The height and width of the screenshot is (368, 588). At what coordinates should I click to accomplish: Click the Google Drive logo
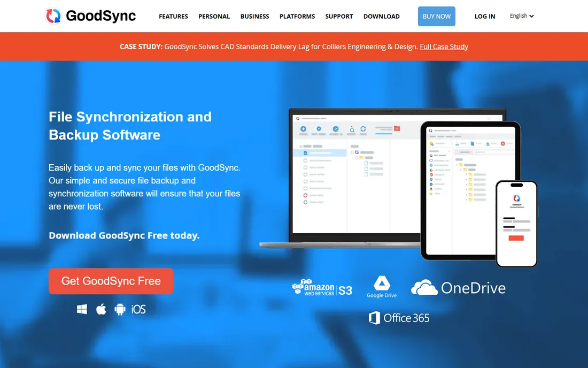(x=382, y=287)
